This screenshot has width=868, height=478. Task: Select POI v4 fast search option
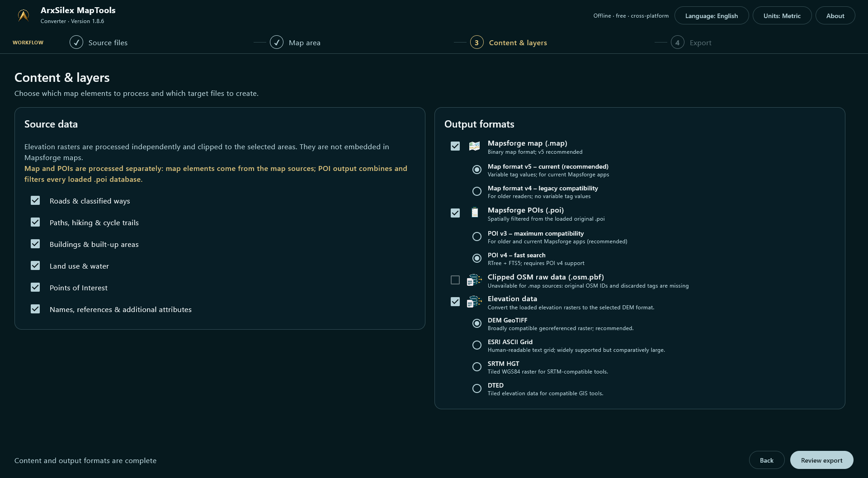click(x=477, y=258)
